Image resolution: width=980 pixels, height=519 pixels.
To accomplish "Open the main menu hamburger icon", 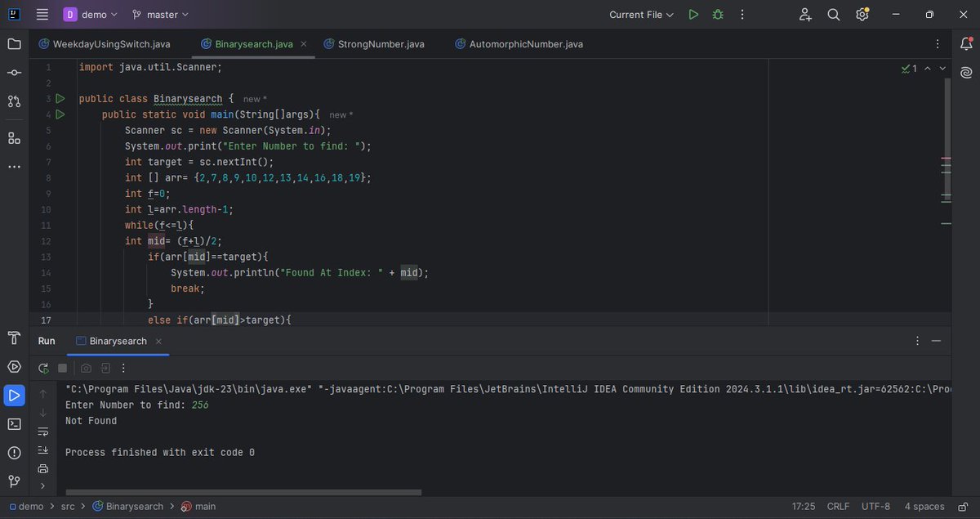I will [42, 15].
